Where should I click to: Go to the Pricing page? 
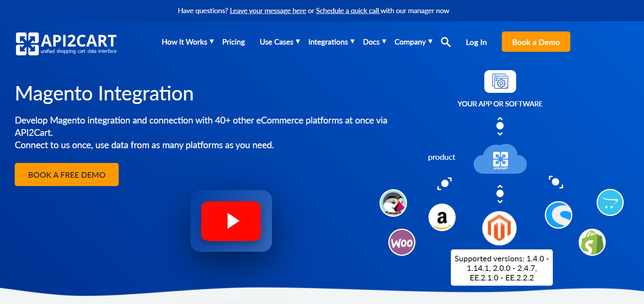[233, 42]
